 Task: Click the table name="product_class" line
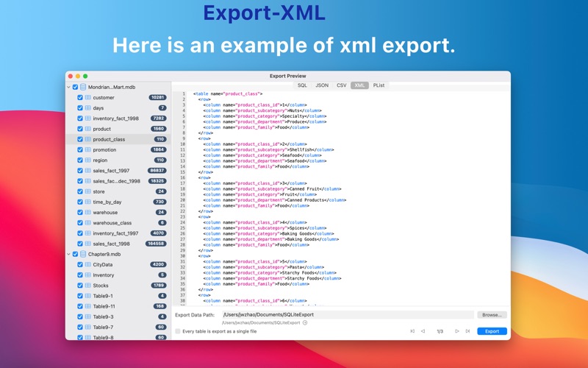pos(228,94)
